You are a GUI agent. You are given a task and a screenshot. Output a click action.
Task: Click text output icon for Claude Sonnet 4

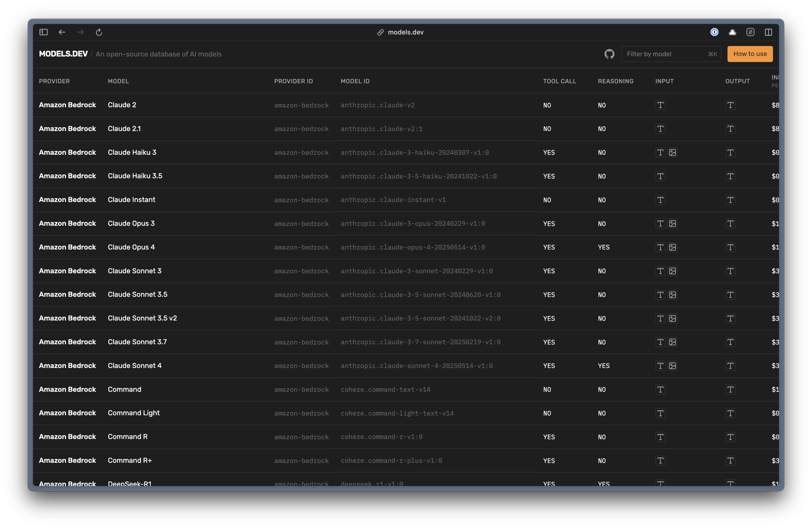730,366
